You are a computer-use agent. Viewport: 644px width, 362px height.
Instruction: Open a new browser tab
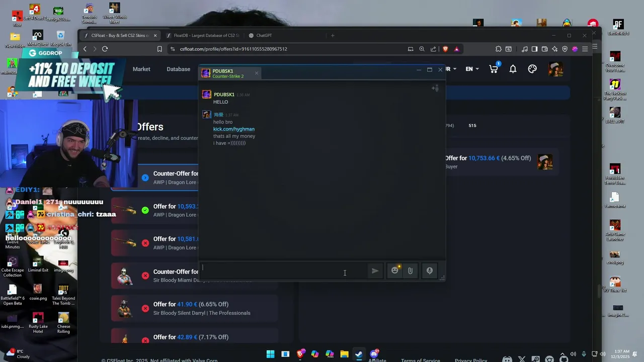[x=333, y=36]
